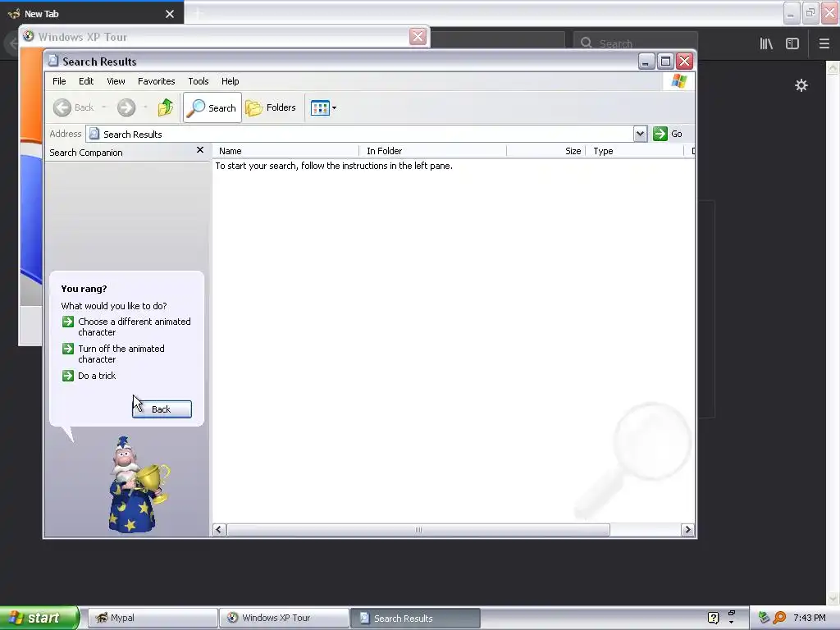Select Do a trick option
The image size is (840, 630).
97,376
